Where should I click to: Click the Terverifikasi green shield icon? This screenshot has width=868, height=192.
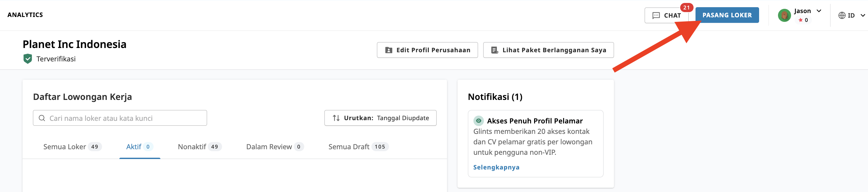(28, 59)
